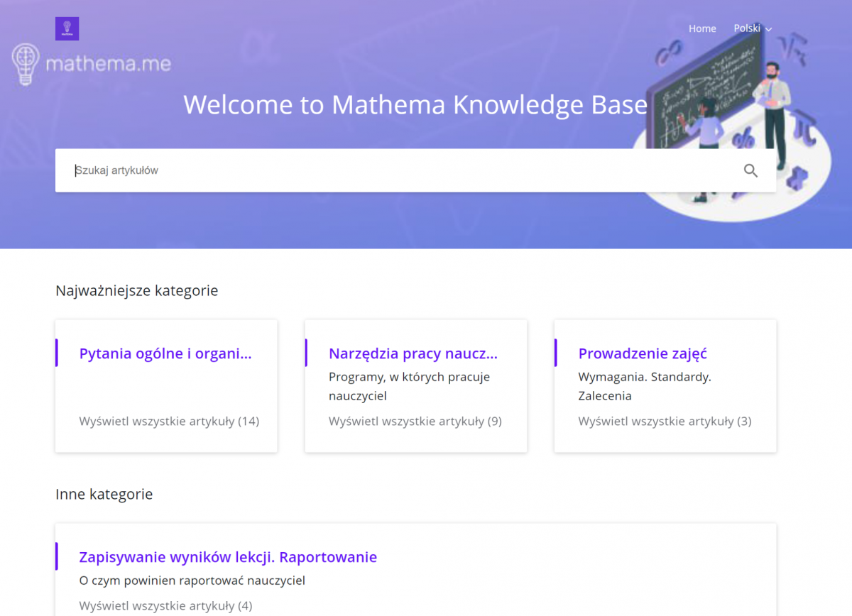Open the Pytania ogólne i organi... category
The height and width of the screenshot is (616, 852).
[165, 353]
